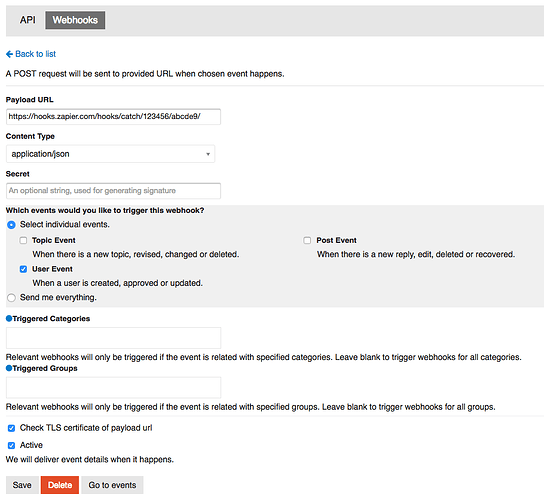Click inside the Triggered Categories field

pos(113,338)
